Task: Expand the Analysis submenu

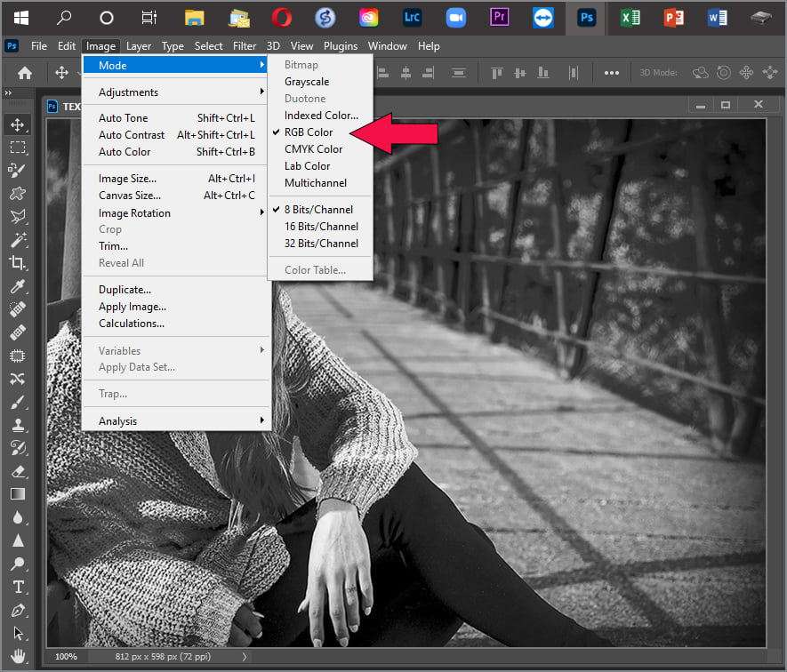Action: coord(174,421)
